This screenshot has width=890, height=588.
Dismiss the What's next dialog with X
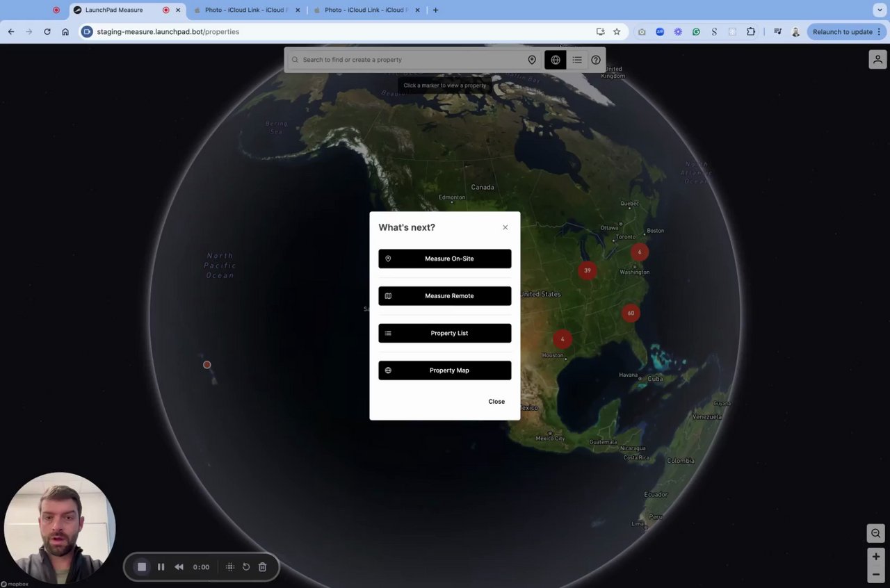pos(505,227)
